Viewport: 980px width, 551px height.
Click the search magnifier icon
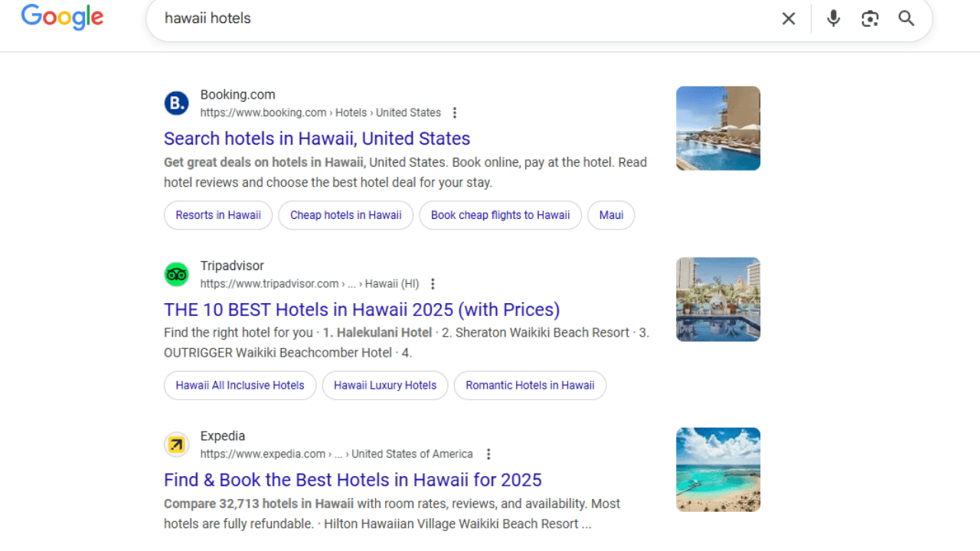click(x=906, y=18)
